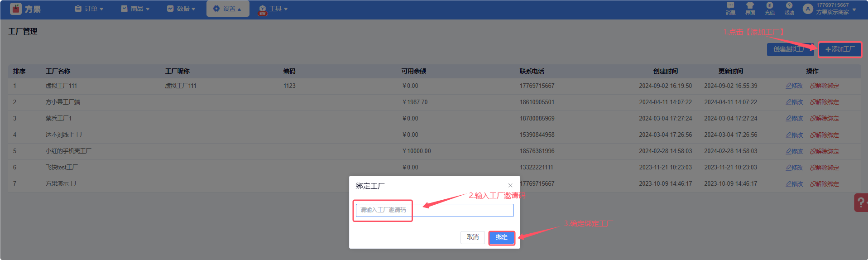Click the 创建虚拟工厂 button
This screenshot has width=868, height=260.
coord(791,49)
